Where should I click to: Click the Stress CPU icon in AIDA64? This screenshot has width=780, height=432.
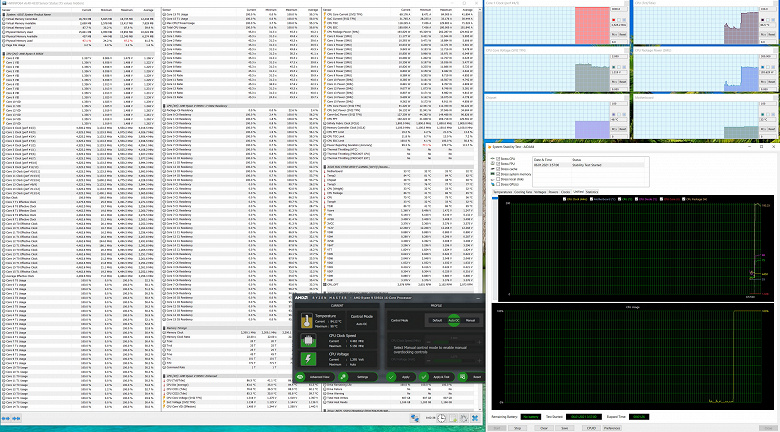(492, 159)
